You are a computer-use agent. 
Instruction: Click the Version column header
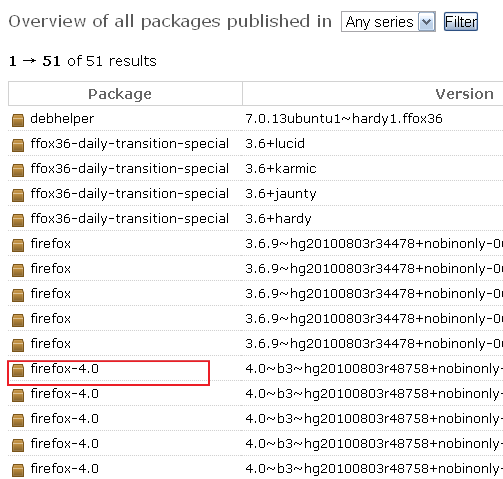pyautogui.click(x=464, y=94)
